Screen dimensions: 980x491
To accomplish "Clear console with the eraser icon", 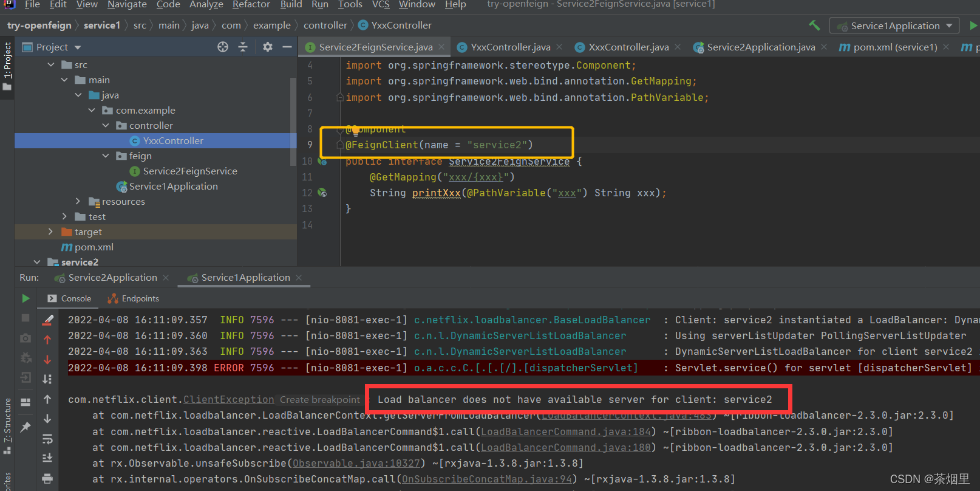I will [47, 320].
